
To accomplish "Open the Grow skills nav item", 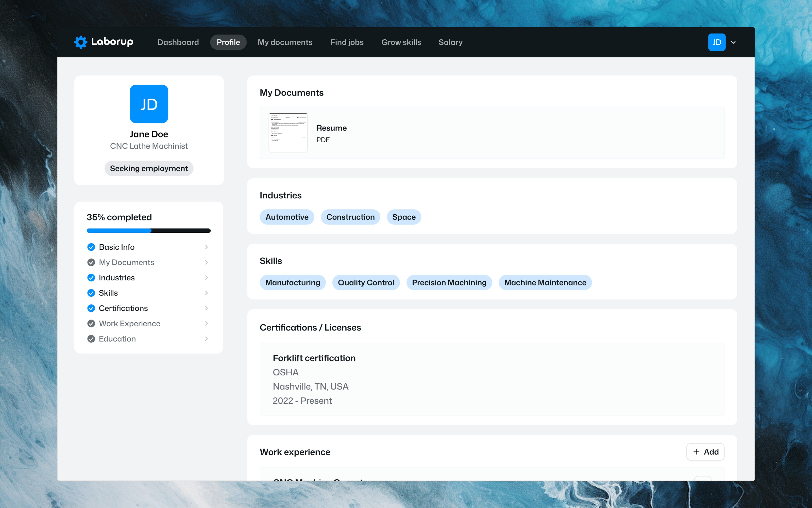I will pos(401,42).
